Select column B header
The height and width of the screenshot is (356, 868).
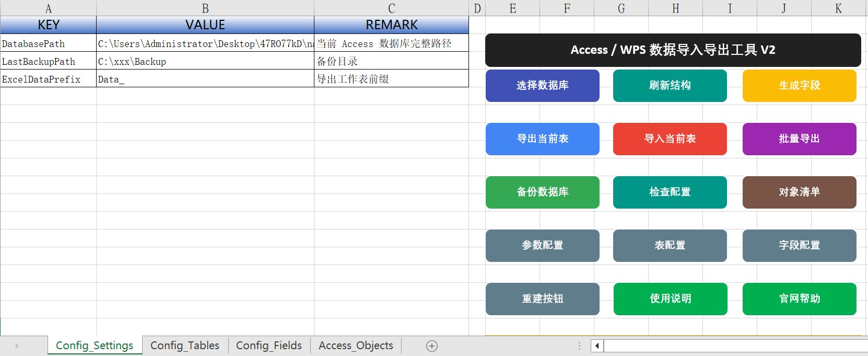coord(205,8)
